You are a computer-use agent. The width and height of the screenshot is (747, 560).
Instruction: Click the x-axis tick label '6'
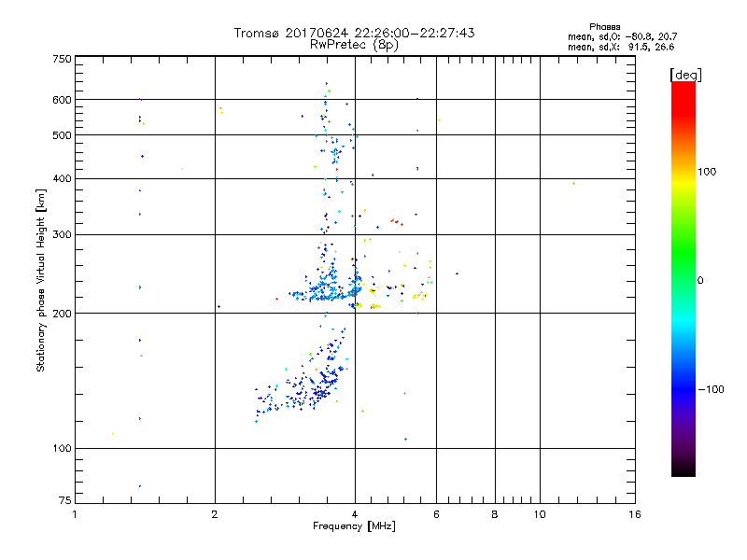(436, 514)
